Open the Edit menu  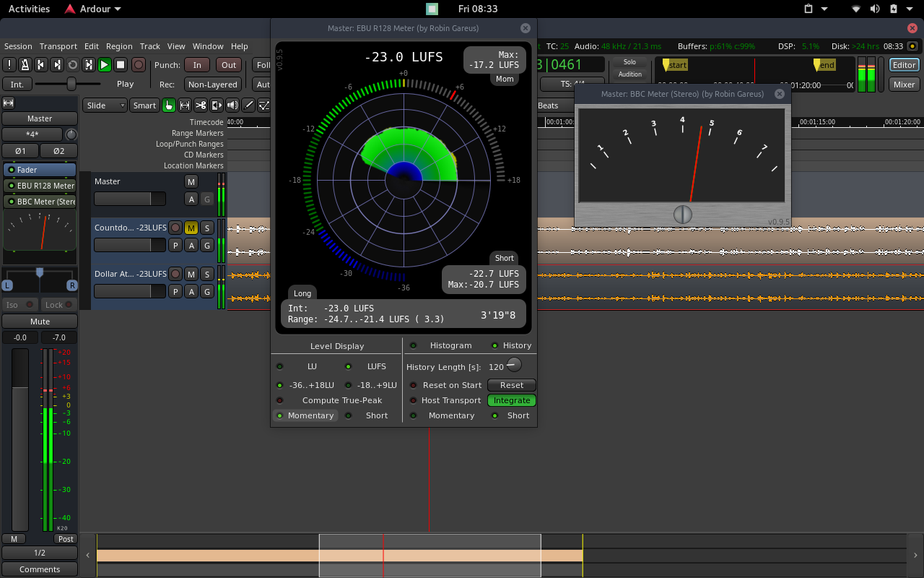click(91, 46)
